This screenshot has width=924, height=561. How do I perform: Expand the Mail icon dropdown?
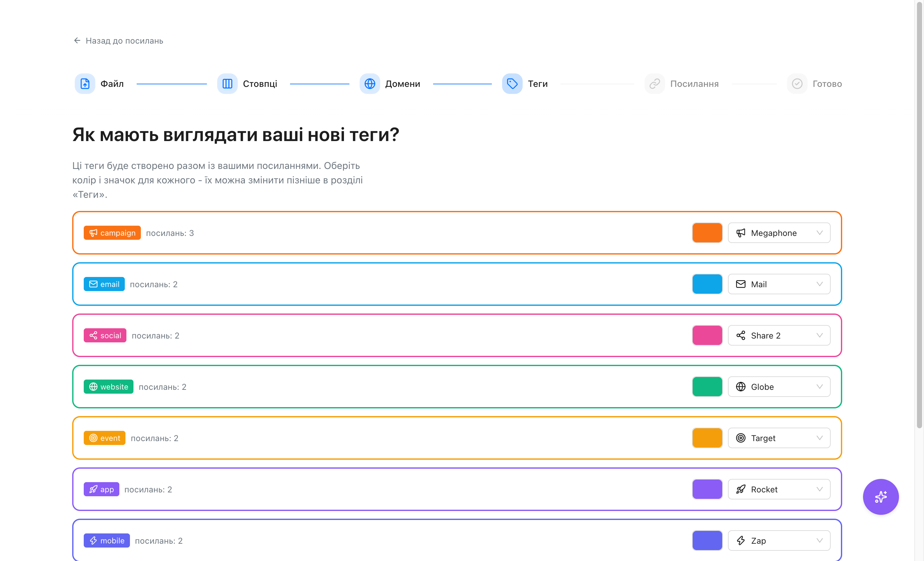[x=779, y=284]
